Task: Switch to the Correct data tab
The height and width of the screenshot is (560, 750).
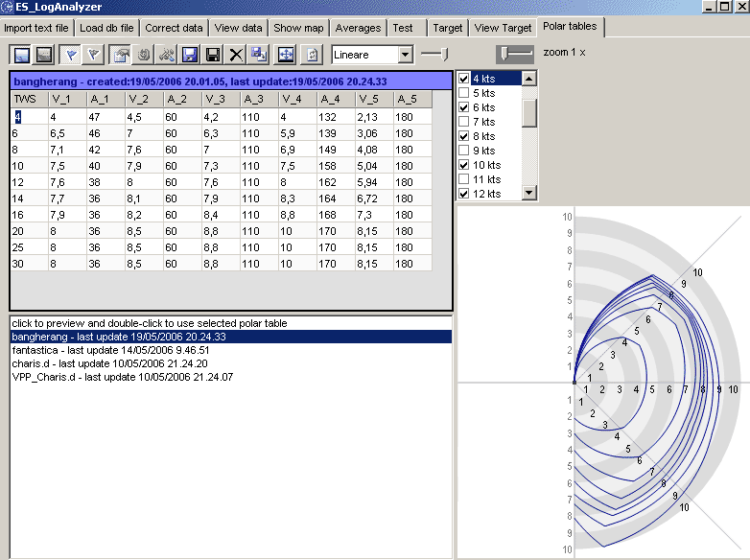Action: click(x=175, y=28)
